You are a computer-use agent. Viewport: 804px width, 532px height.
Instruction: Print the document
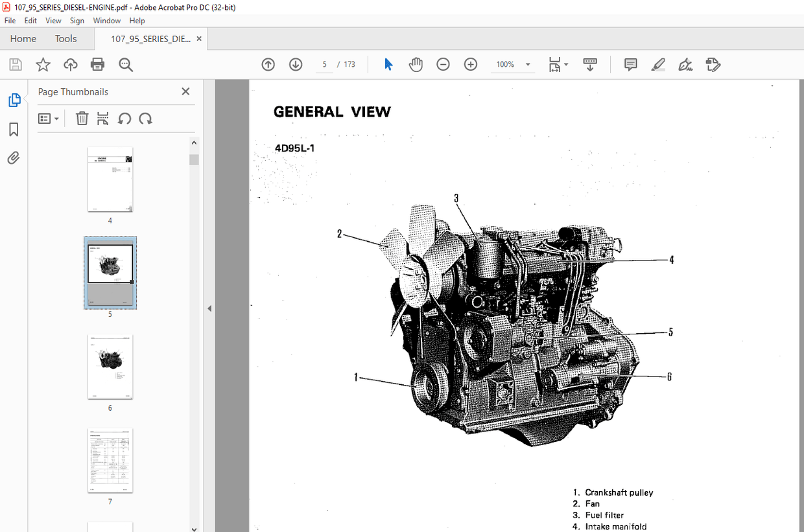(97, 64)
